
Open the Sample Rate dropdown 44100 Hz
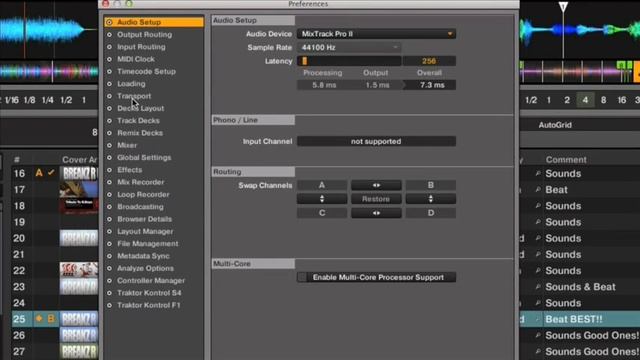(349, 47)
